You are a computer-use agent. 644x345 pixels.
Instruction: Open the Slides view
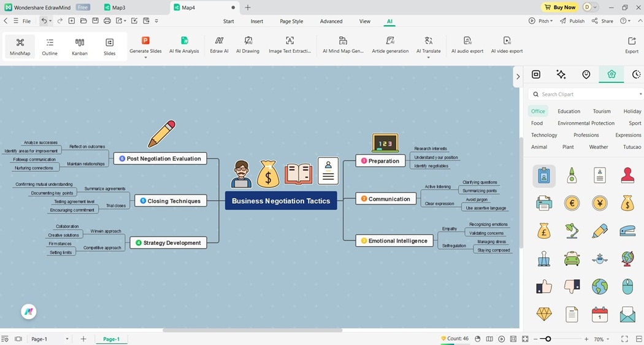click(x=109, y=47)
